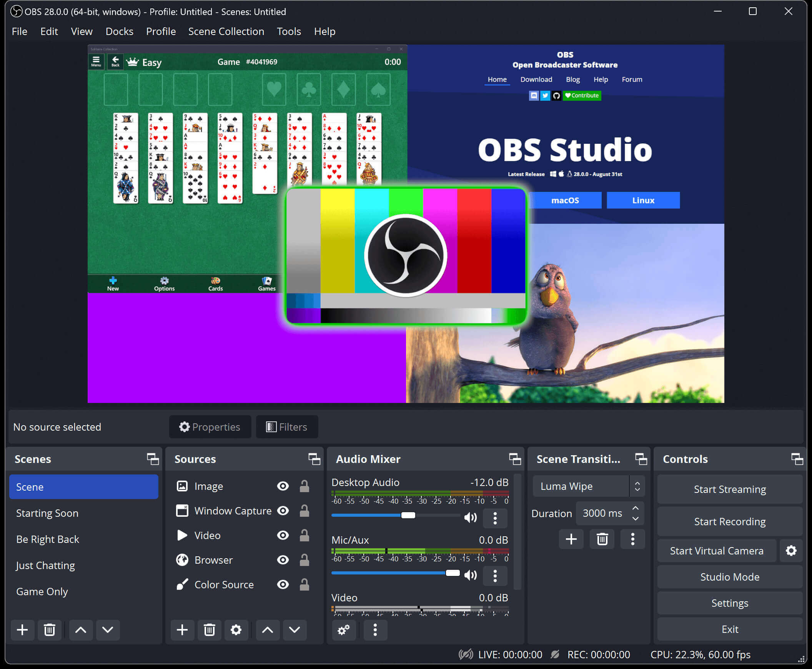Select the Properties panel tab
The width and height of the screenshot is (812, 669).
[210, 427]
